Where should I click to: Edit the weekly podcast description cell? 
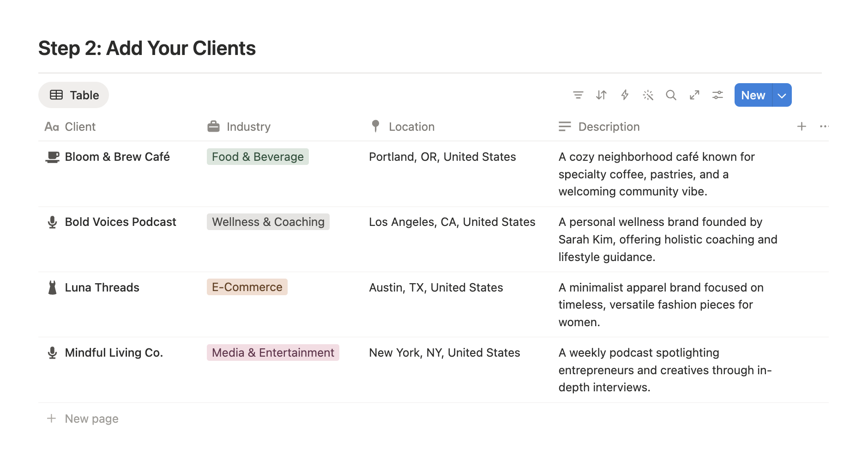click(665, 370)
